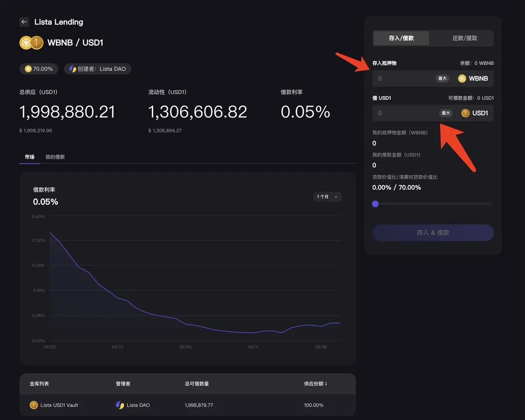Screen dimensions: 525x420
Task: Click 可借款金额: 0 USD1 text
Action: [471, 98]
